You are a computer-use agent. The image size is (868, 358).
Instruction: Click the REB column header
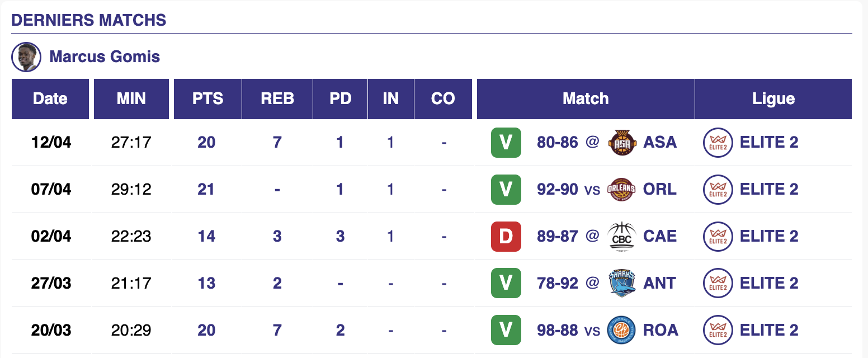click(277, 99)
